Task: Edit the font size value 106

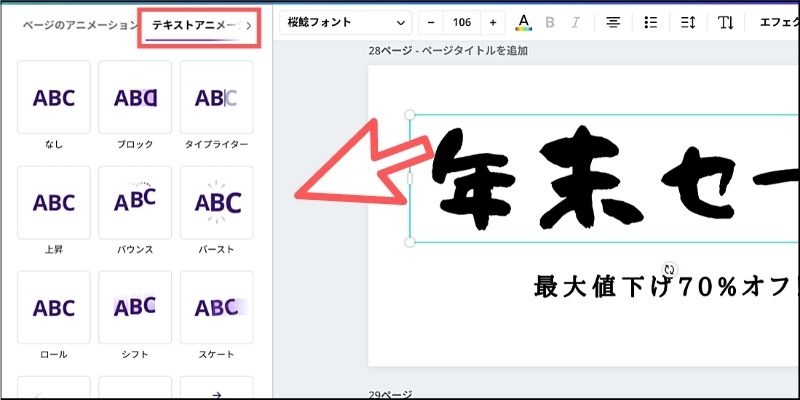Action: [x=462, y=22]
